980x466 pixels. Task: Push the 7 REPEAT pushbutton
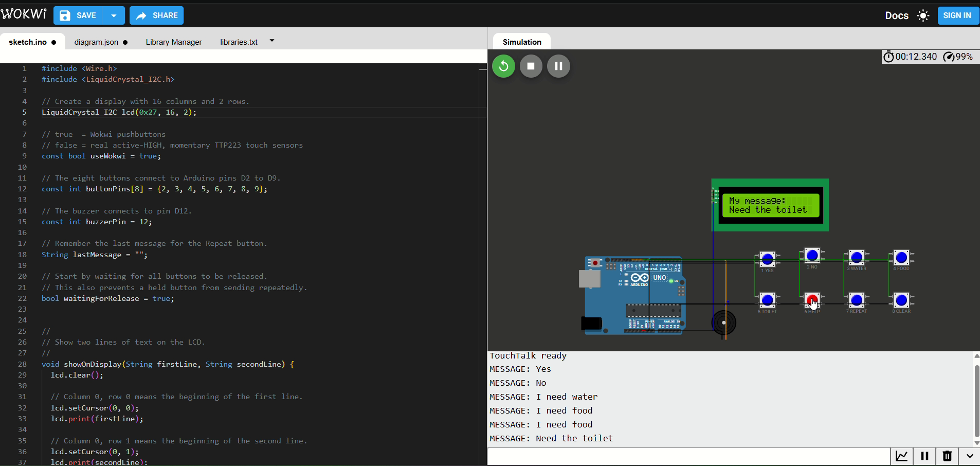[x=857, y=299]
